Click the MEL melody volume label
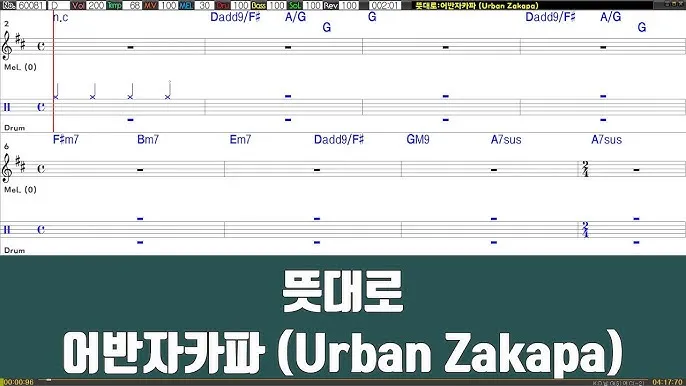The image size is (686, 386). 186,5
